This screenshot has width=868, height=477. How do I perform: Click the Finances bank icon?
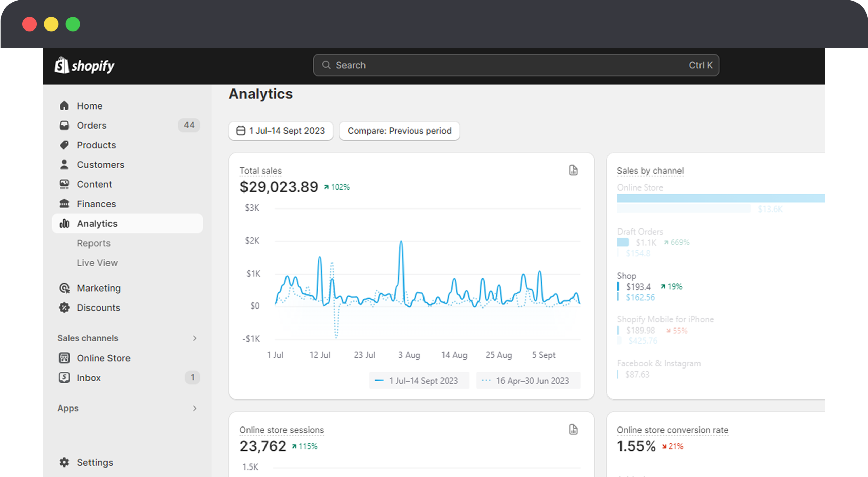(x=64, y=204)
